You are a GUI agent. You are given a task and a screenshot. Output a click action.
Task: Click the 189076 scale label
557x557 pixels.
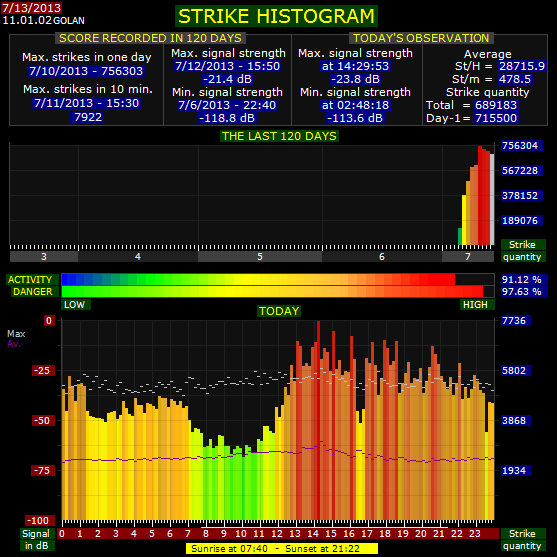(521, 221)
